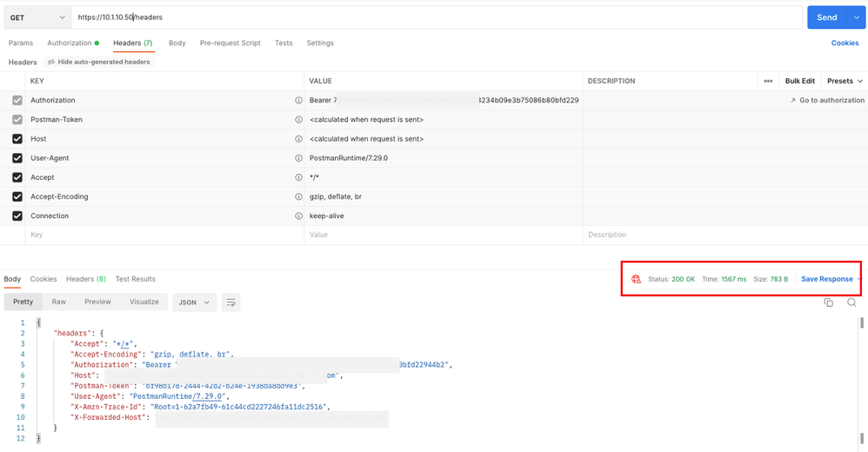
Task: Uncheck the Host header checkbox
Action: coord(17,139)
